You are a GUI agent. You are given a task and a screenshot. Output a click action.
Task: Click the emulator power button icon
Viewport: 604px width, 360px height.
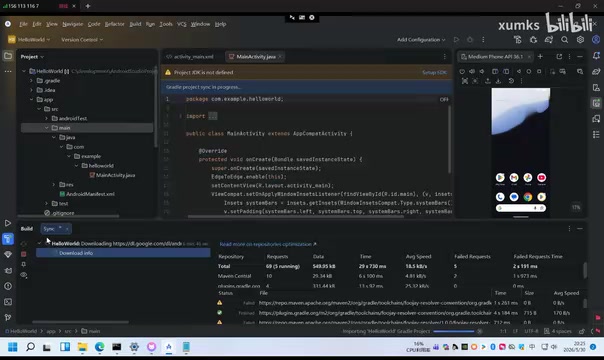pos(462,72)
